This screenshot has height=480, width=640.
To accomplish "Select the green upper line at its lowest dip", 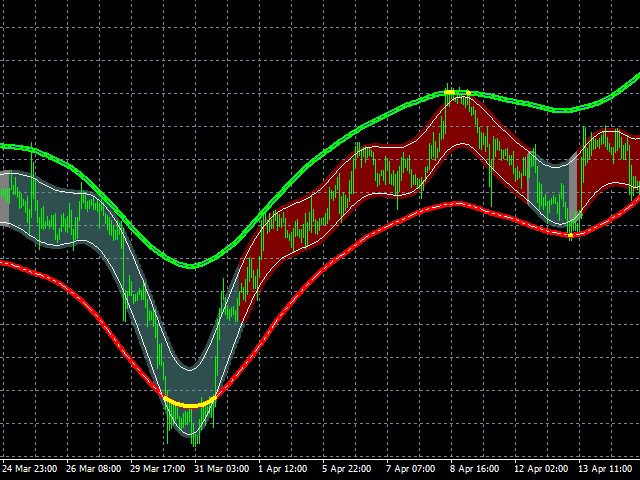I will 193,266.
